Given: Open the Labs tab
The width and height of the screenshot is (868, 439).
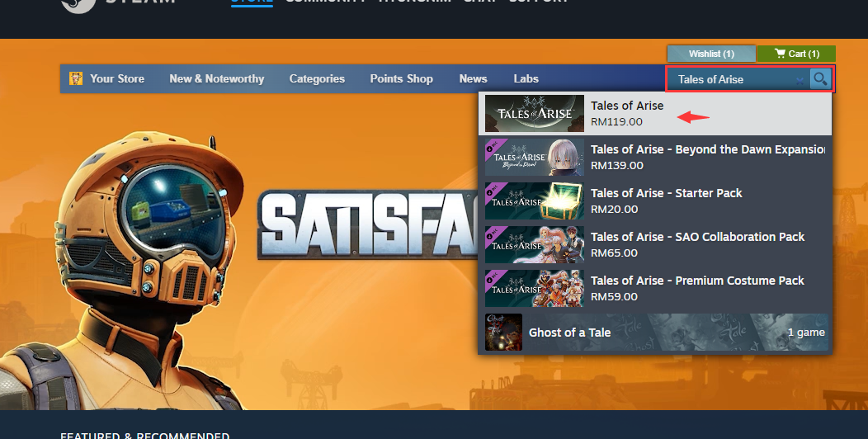Looking at the screenshot, I should coord(526,78).
